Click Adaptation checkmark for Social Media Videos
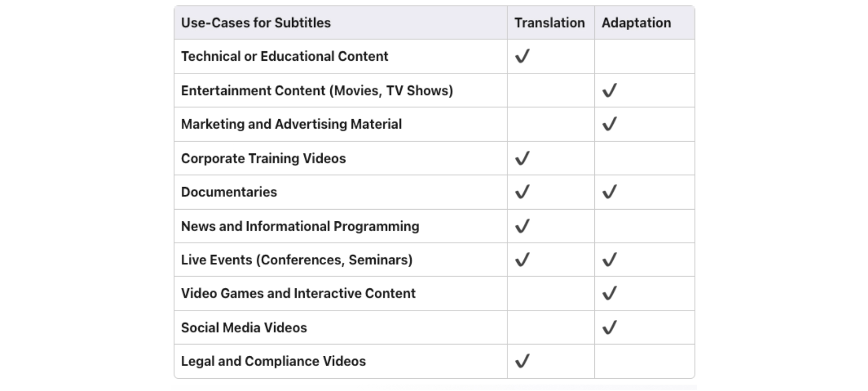The image size is (868, 391). tap(610, 328)
